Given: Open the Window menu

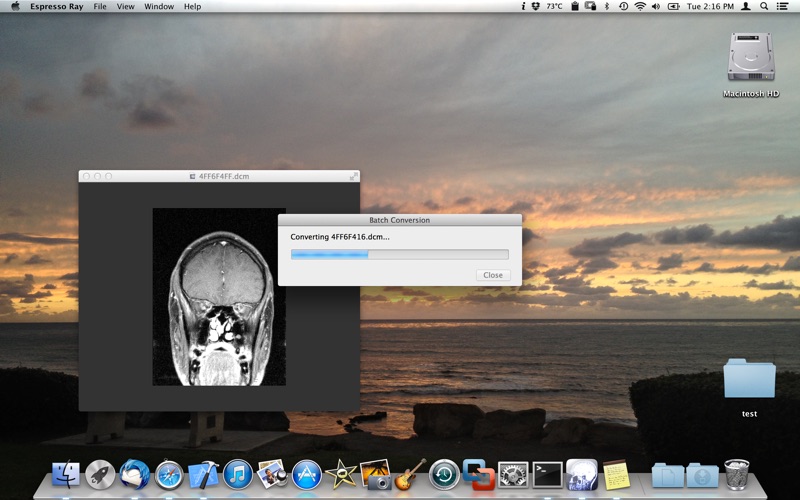Looking at the screenshot, I should coord(158,6).
